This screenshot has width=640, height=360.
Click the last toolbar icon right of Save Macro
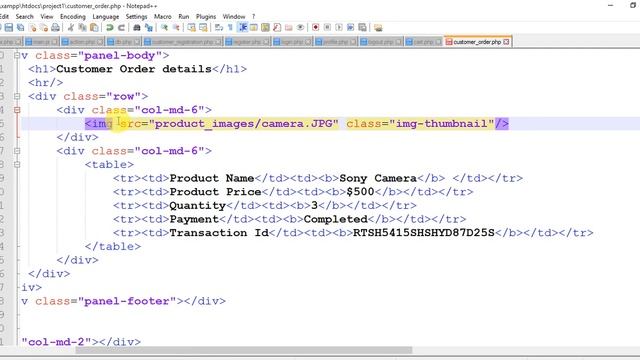pyautogui.click(x=378, y=28)
